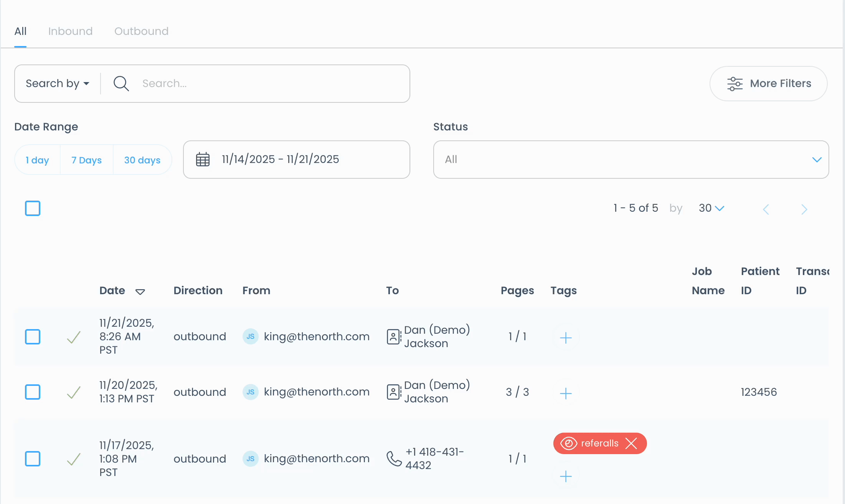The image size is (845, 504).
Task: Open the Search by dropdown
Action: point(58,83)
